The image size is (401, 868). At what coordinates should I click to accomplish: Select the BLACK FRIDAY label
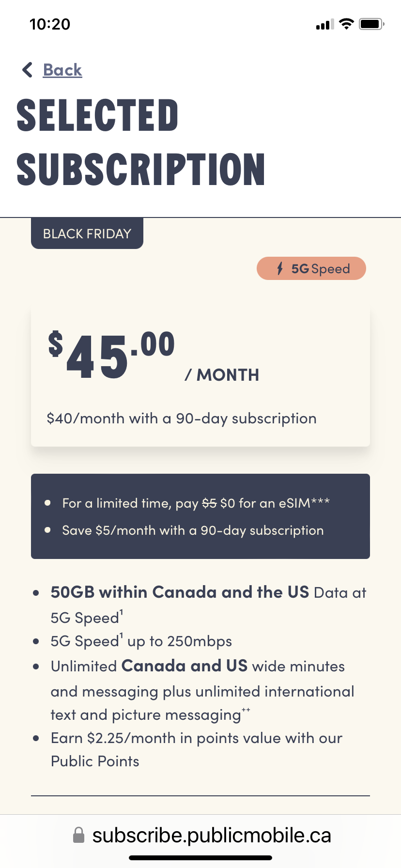pyautogui.click(x=87, y=233)
